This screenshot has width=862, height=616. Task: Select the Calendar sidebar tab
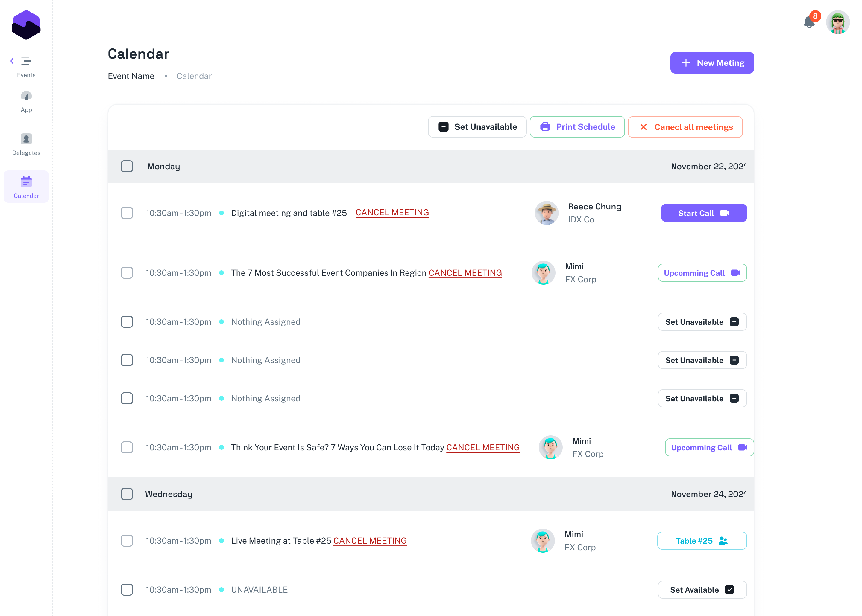(26, 187)
